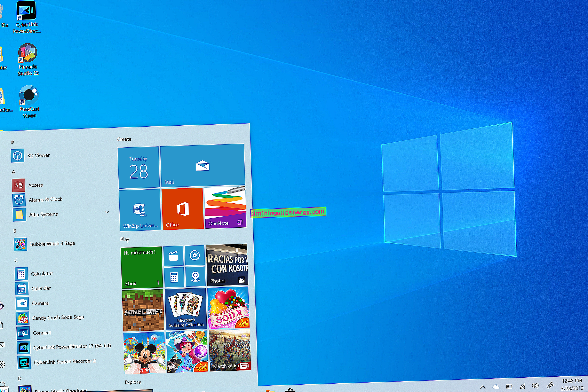Open the Mail tile

(x=202, y=165)
